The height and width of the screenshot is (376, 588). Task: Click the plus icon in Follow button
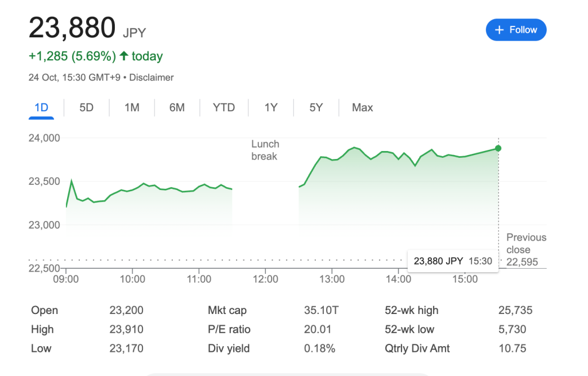[500, 30]
